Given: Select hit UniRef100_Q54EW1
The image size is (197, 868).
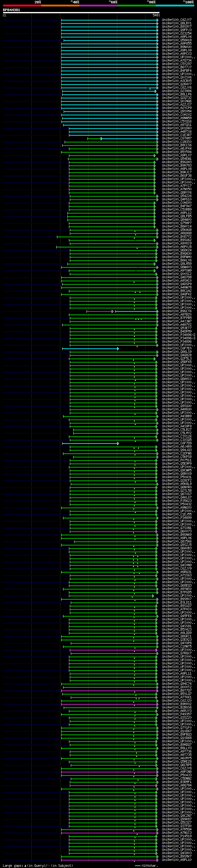Looking at the screenshot, I should [x=177, y=159].
